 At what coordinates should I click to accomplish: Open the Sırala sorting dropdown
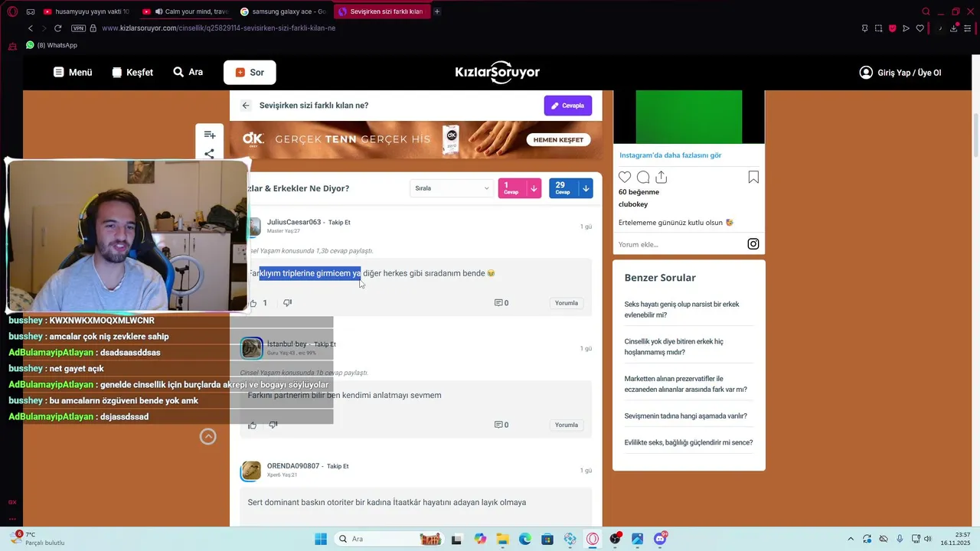click(x=452, y=188)
